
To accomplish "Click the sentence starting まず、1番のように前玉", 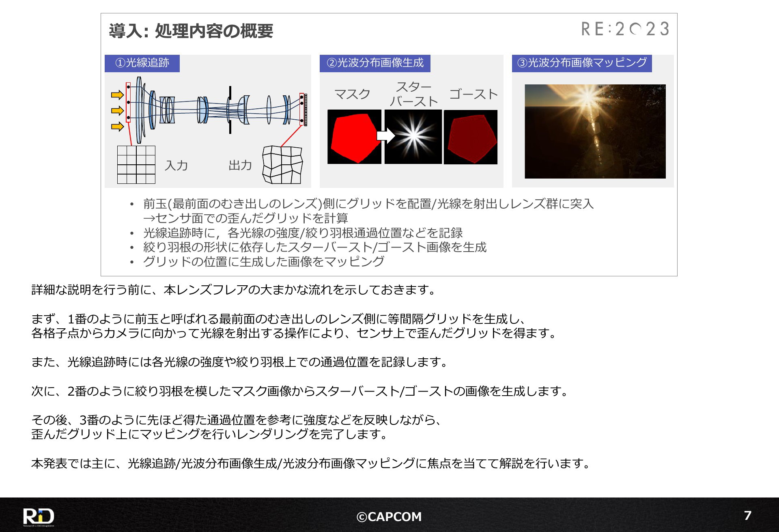I will click(280, 319).
